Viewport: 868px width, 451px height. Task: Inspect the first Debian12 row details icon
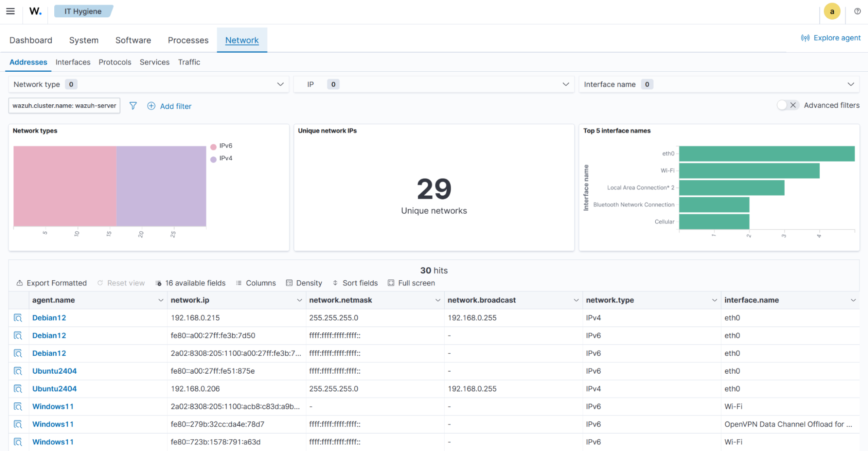point(18,318)
